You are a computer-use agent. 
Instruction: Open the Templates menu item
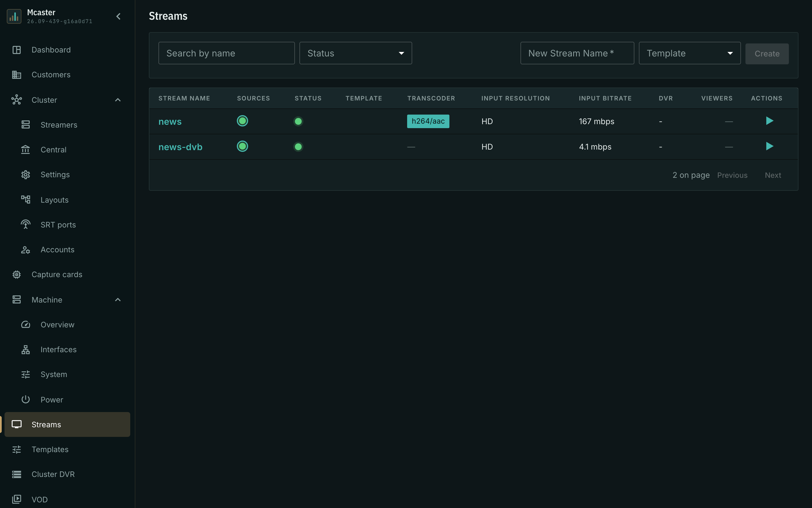point(67,449)
